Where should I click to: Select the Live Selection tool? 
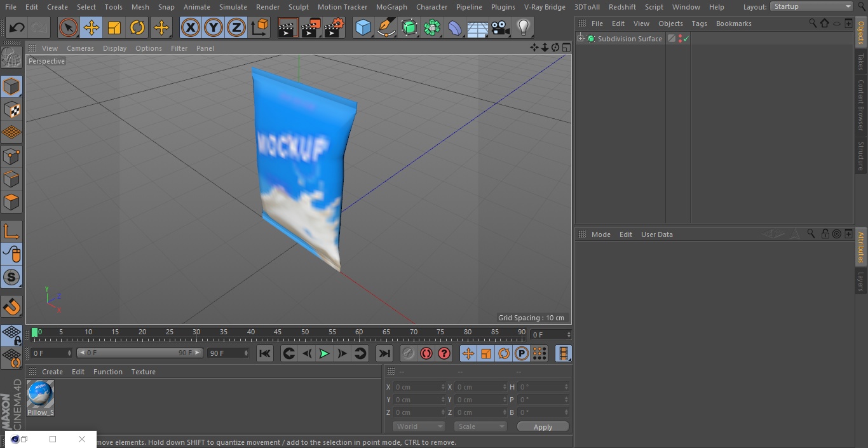[68, 27]
